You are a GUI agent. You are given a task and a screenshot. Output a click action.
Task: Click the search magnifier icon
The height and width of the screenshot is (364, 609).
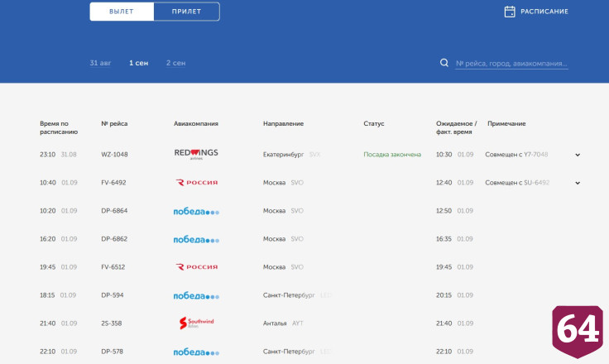click(444, 63)
